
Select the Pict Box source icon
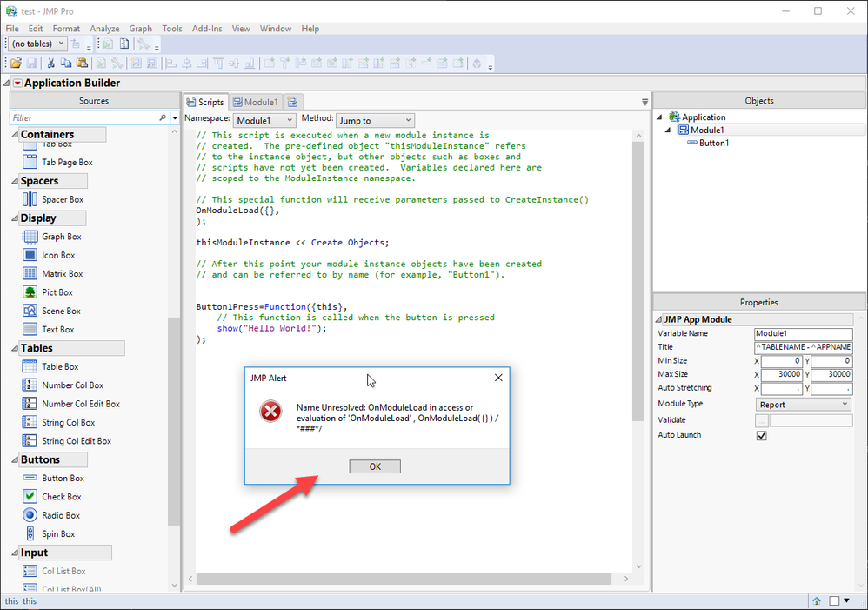(x=30, y=292)
